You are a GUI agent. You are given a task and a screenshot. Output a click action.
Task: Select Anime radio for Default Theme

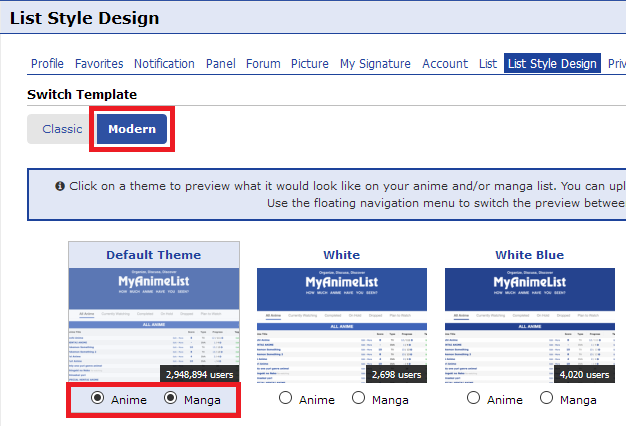(x=97, y=398)
